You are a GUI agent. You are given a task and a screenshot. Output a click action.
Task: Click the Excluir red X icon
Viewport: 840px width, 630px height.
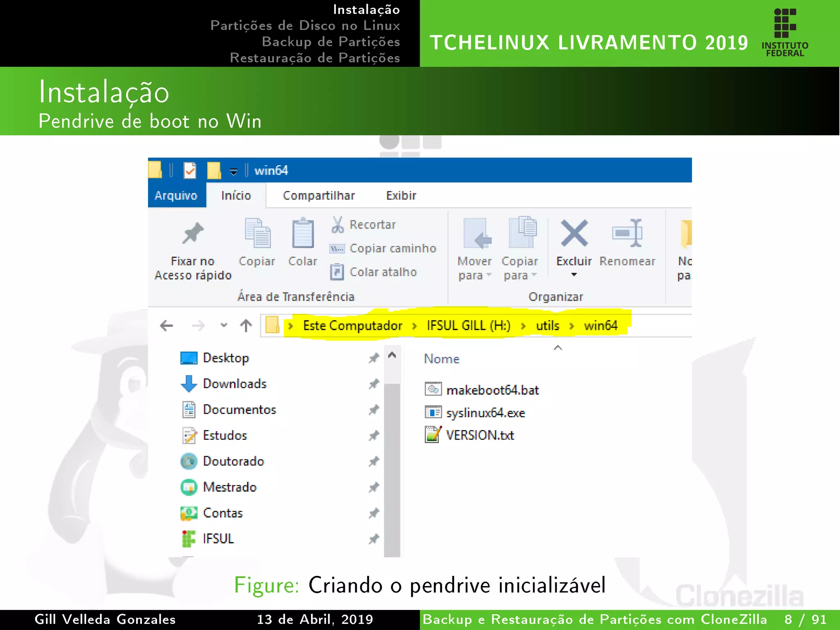(x=574, y=233)
